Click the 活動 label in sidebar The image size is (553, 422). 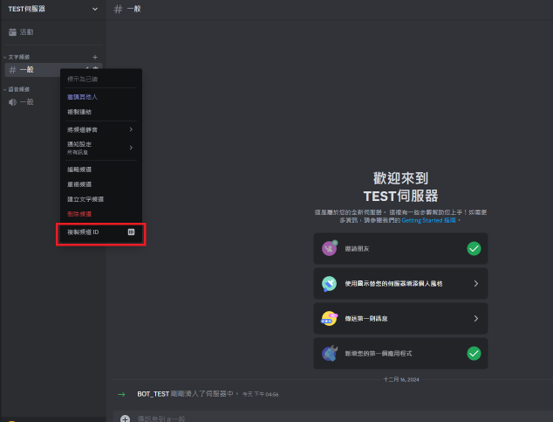click(x=26, y=32)
